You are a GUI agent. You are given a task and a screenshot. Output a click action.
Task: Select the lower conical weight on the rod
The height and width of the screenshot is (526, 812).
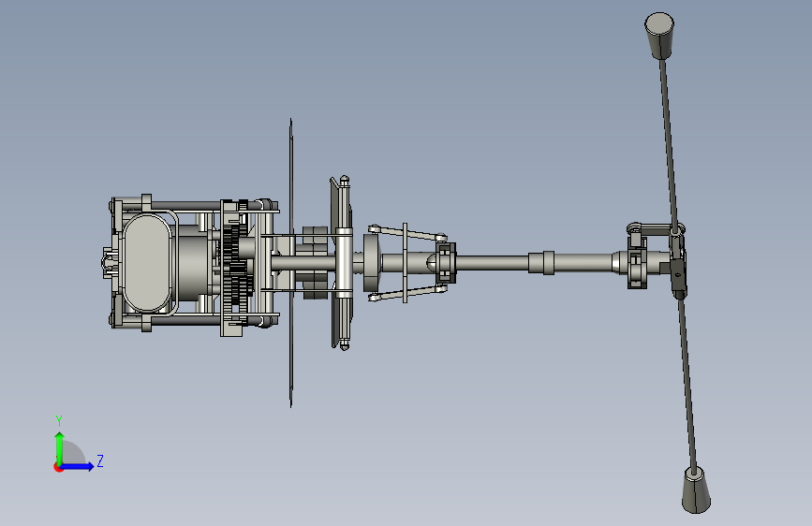click(x=696, y=489)
